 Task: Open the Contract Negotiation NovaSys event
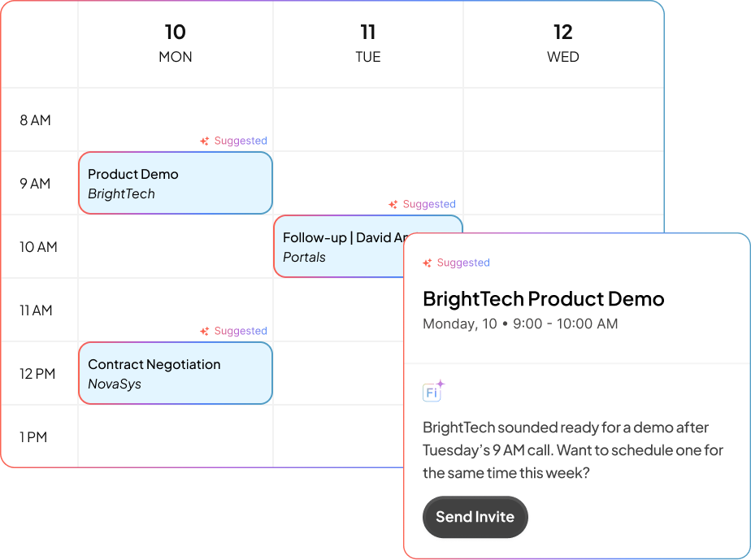pos(175,374)
